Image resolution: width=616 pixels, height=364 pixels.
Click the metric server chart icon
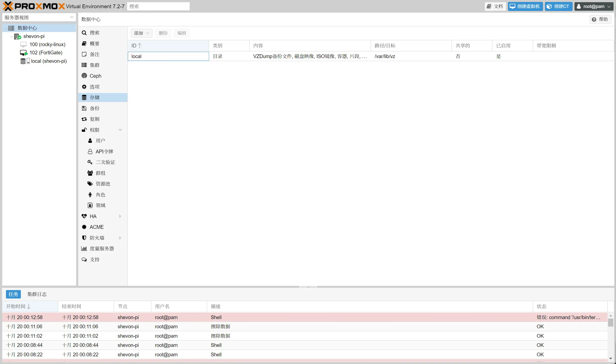[84, 248]
